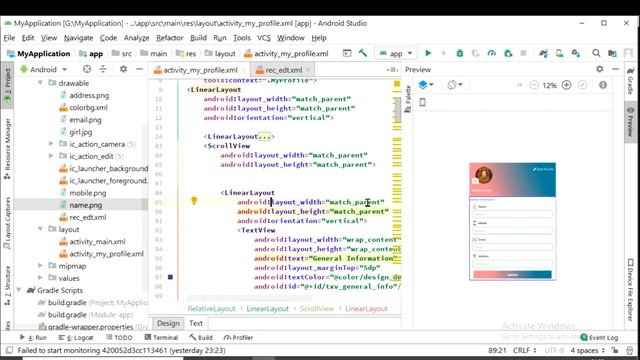Screen dimensions: 640x360
Task: Zoom in the preview with plus icon
Action: coord(566,85)
